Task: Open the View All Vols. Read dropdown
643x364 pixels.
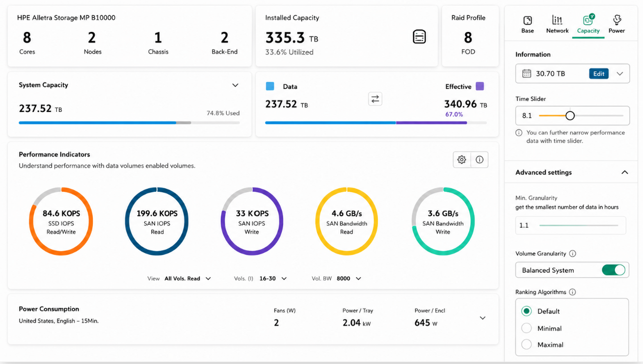Action: tap(188, 279)
